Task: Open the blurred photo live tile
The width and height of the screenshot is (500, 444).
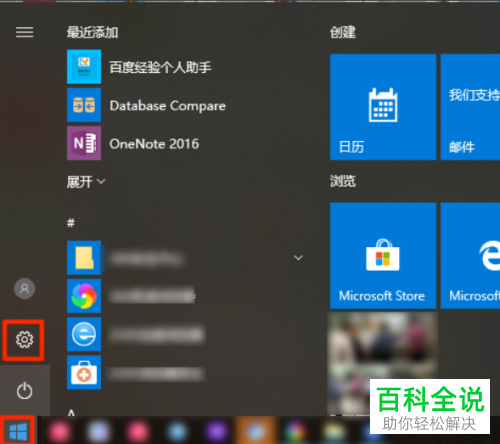Action: 383,363
